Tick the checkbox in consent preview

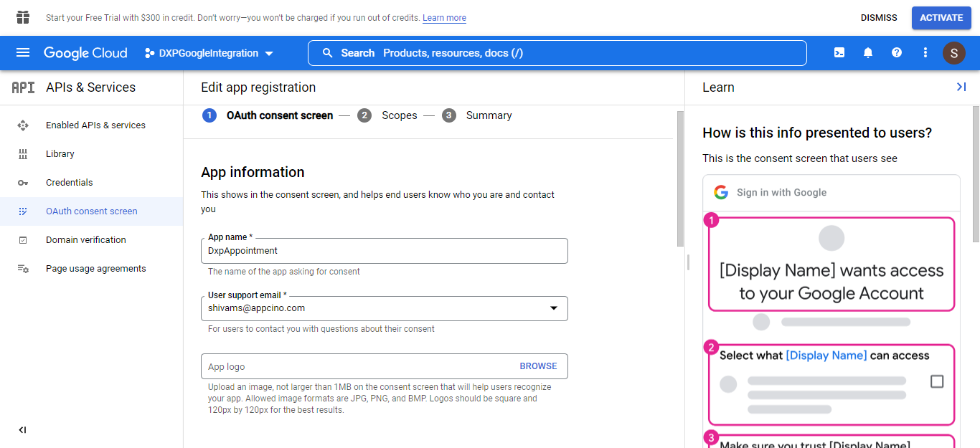[x=936, y=381]
